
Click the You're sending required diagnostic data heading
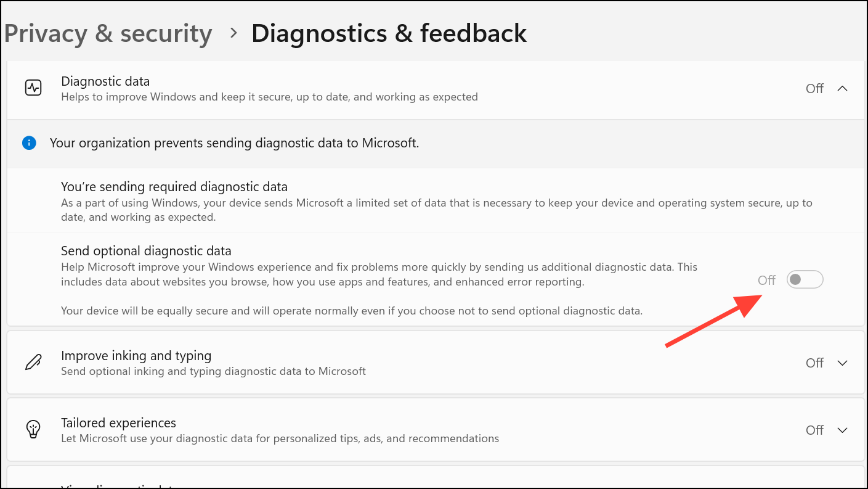click(x=174, y=186)
